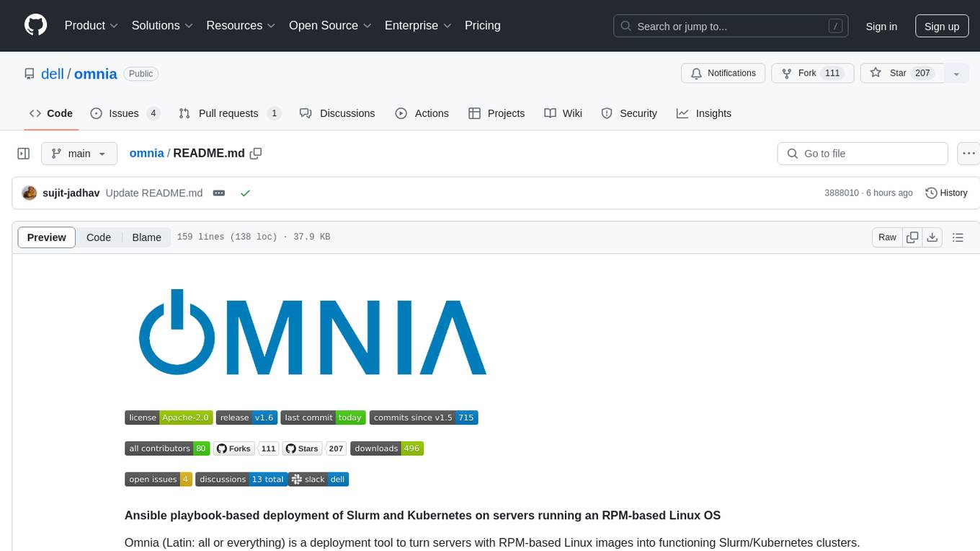Open the file History

(x=946, y=193)
